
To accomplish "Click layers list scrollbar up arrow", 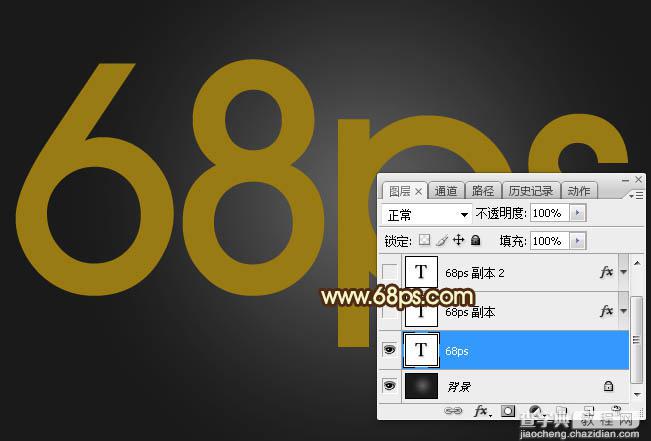I will pos(637,263).
